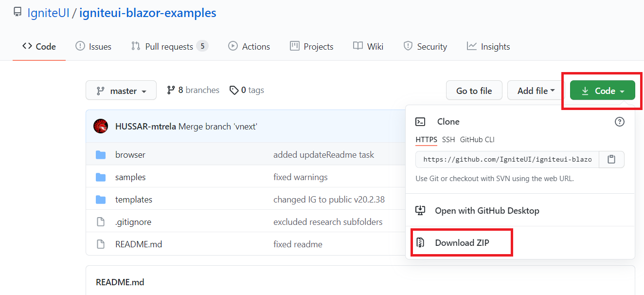Switch to the SSH clone tab
Viewport: 644px width, 295px height.
(x=448, y=139)
